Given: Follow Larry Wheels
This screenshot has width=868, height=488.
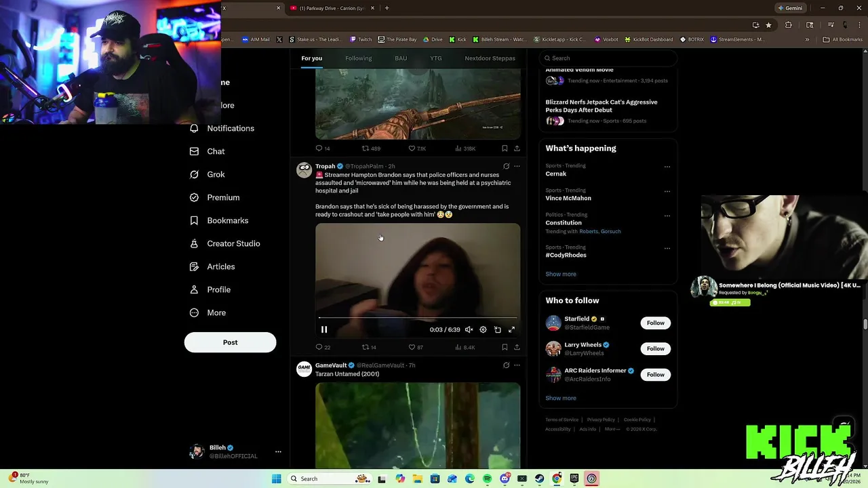Looking at the screenshot, I should pyautogui.click(x=655, y=348).
